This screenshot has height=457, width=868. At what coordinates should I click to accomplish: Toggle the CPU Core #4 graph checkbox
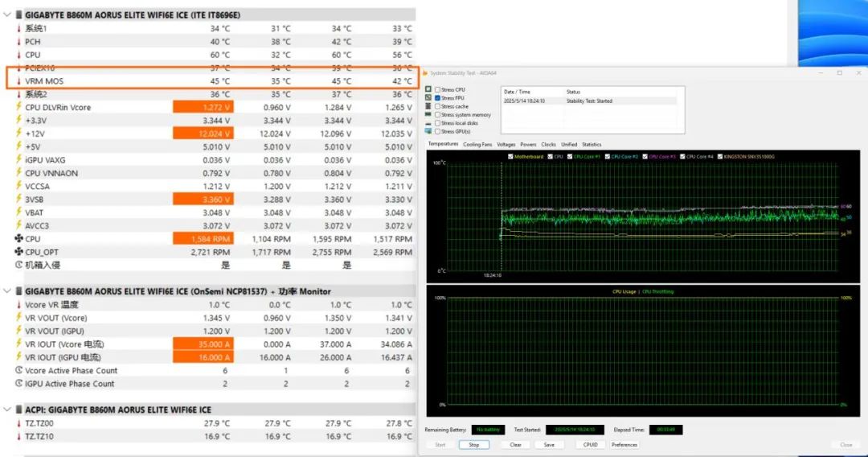click(682, 157)
